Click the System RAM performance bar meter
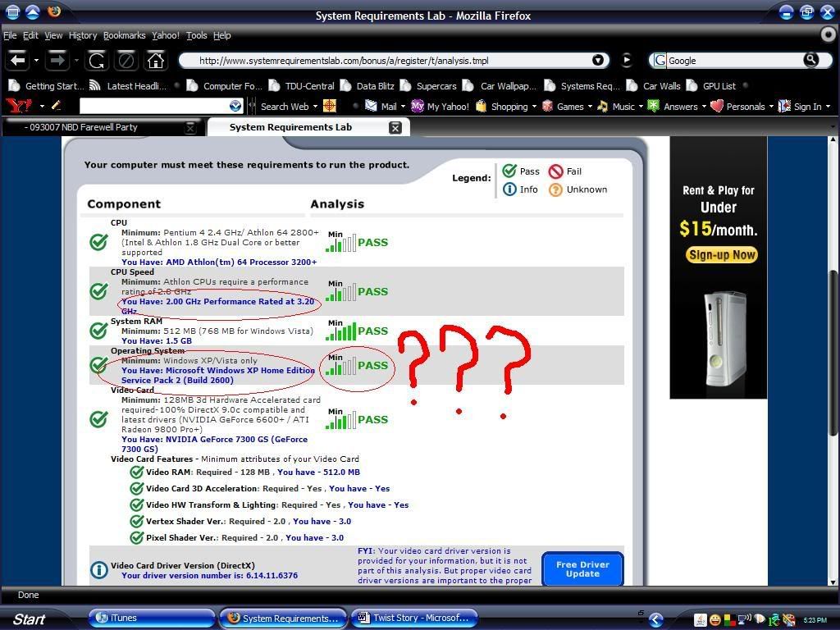840x630 pixels. [340, 332]
